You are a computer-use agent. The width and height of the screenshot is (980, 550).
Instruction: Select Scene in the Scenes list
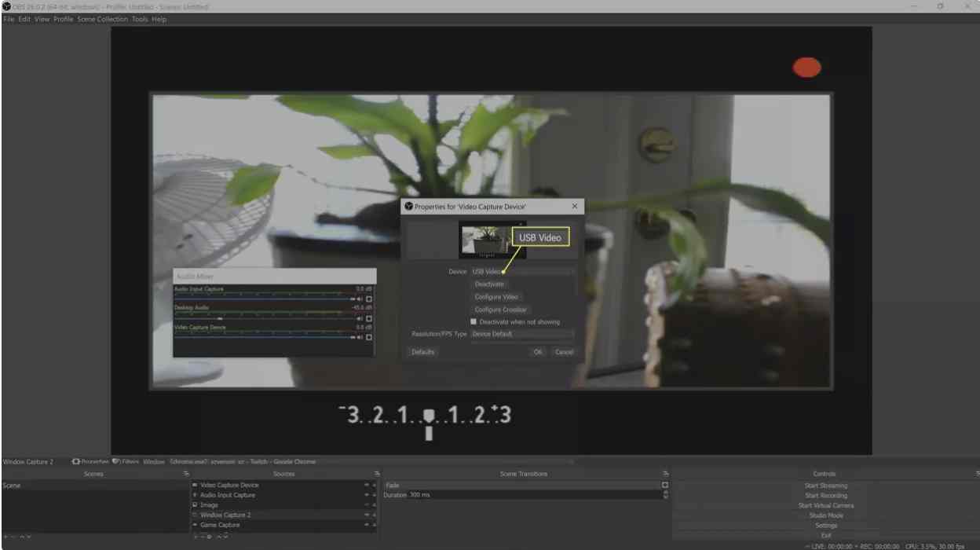tap(94, 486)
